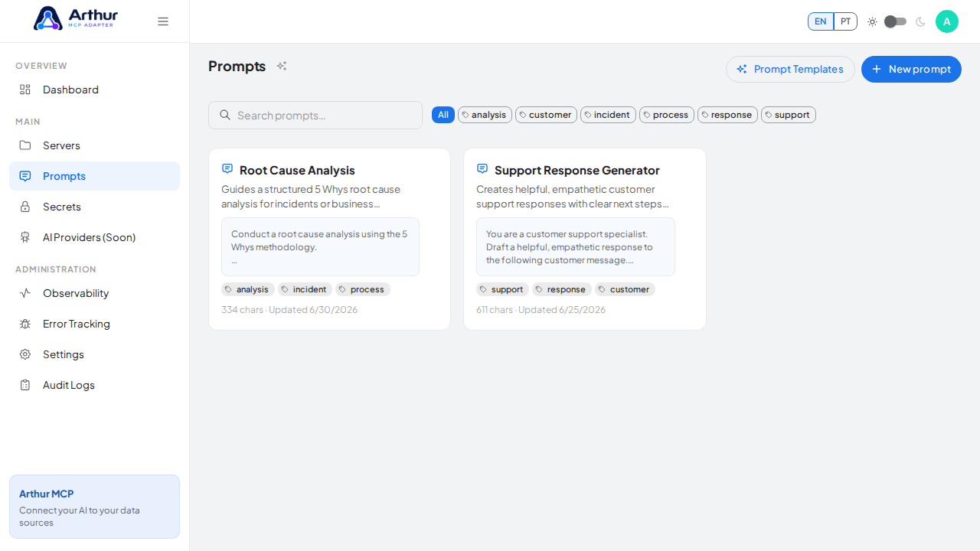980x551 pixels.
Task: Click the Settings gear icon
Action: tap(25, 354)
